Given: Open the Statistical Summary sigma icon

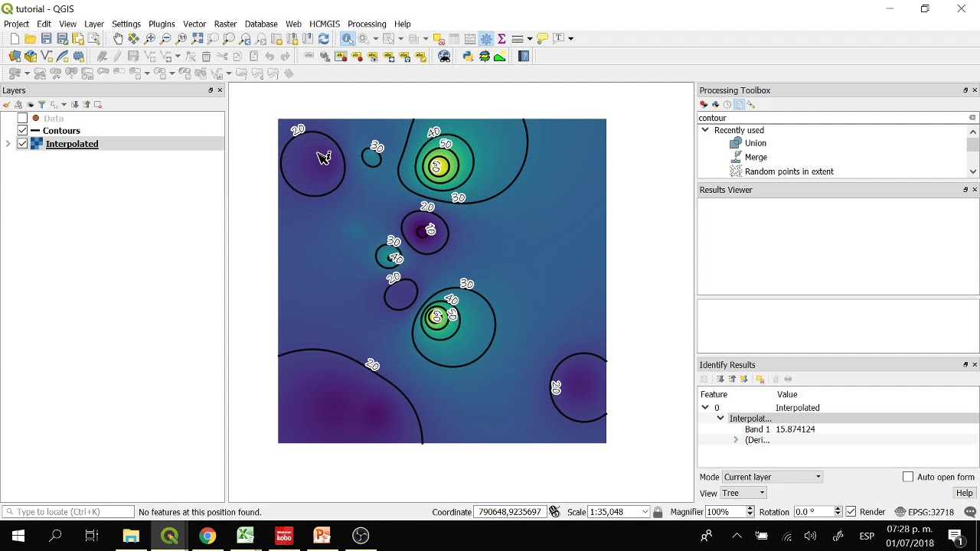Looking at the screenshot, I should [x=501, y=38].
